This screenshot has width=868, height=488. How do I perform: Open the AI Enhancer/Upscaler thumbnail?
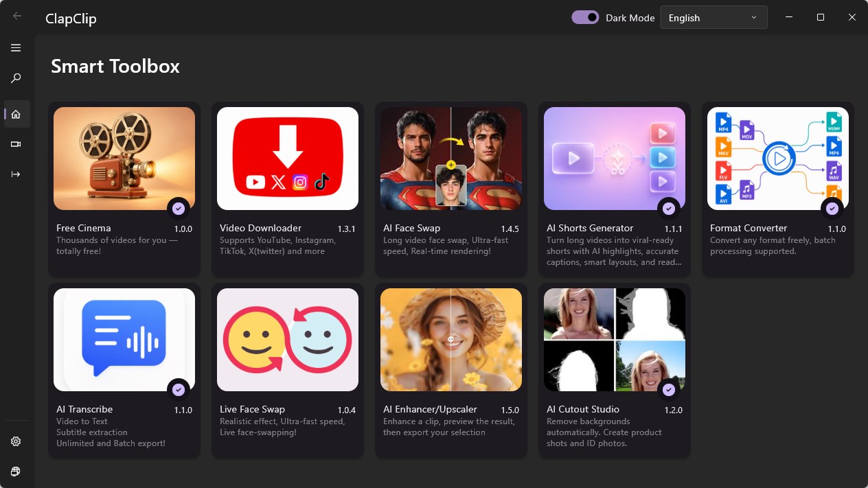click(x=451, y=340)
